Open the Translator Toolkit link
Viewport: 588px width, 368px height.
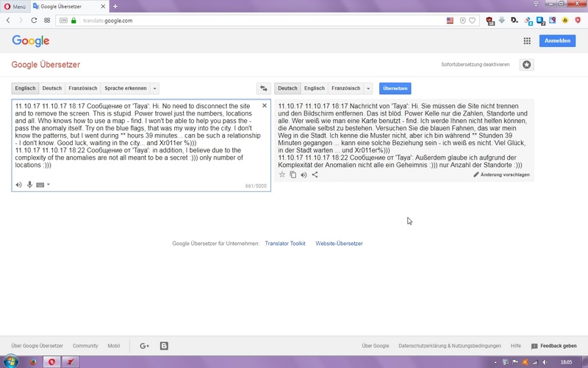click(285, 244)
